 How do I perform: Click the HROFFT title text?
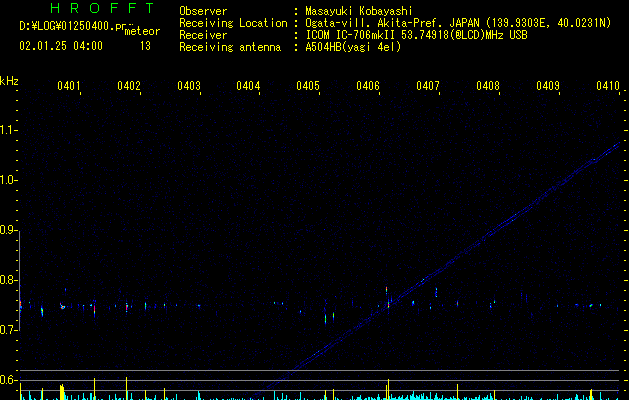pyautogui.click(x=102, y=8)
